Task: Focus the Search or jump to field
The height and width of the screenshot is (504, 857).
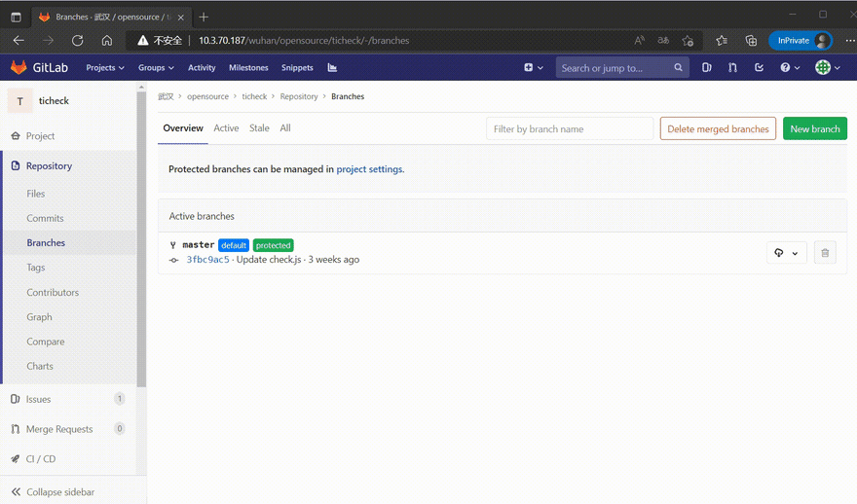Action: click(x=622, y=68)
